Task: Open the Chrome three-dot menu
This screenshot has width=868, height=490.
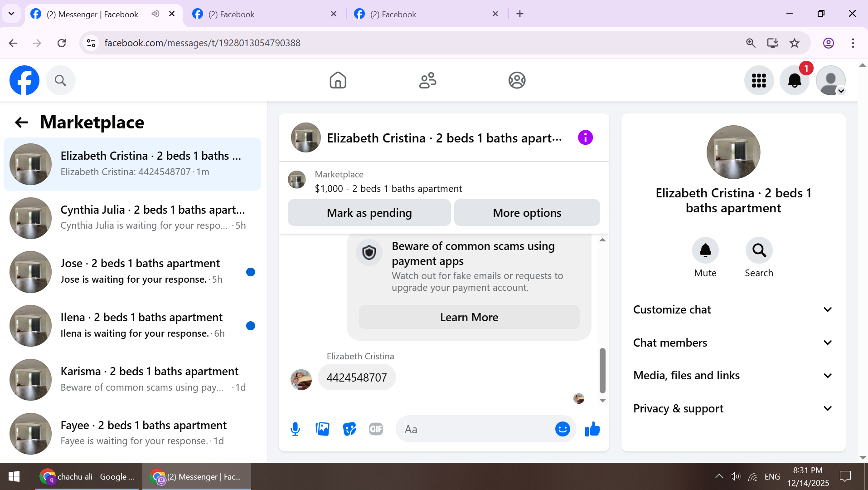Action: click(x=853, y=43)
